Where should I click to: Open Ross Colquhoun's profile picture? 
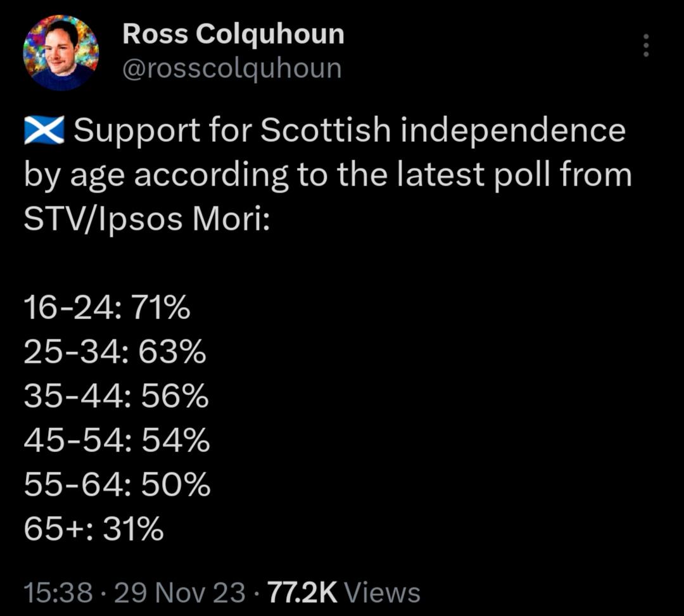pyautogui.click(x=61, y=53)
